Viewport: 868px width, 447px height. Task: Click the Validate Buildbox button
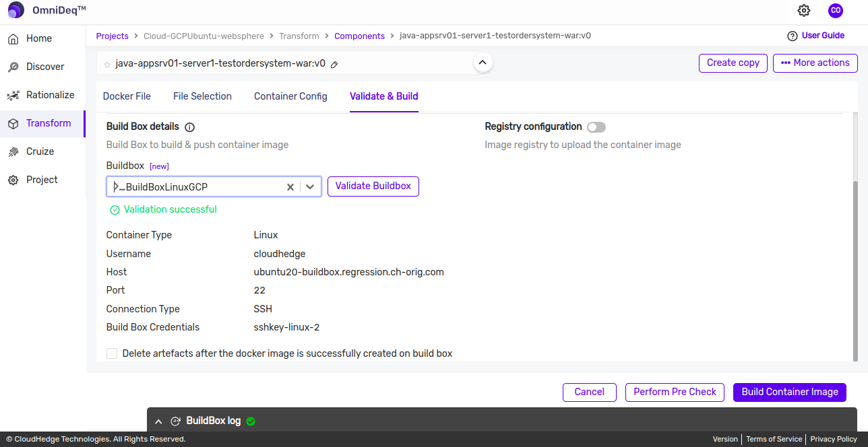click(x=373, y=186)
